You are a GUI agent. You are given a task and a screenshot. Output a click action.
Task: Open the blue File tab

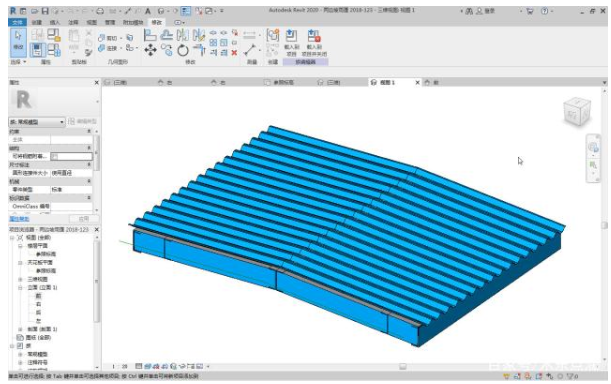tap(17, 22)
